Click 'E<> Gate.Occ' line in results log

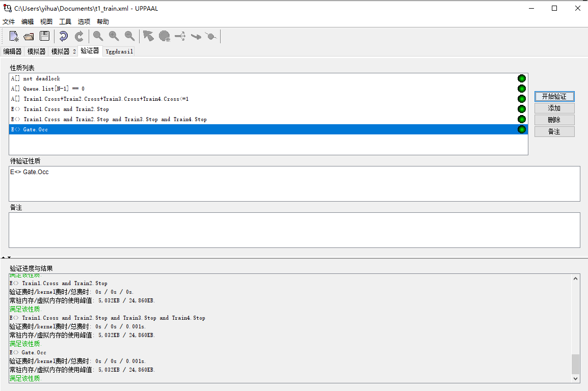tap(28, 352)
